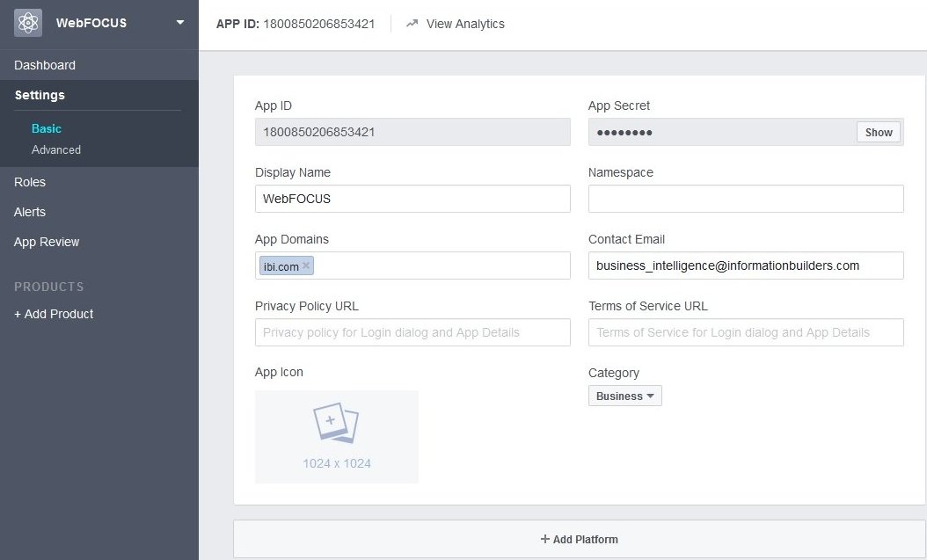
Task: Click the View Analytics trend icon
Action: click(412, 24)
